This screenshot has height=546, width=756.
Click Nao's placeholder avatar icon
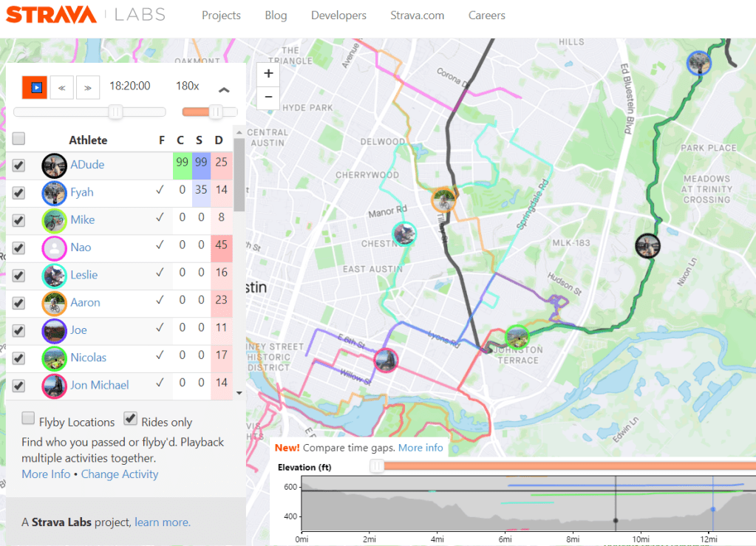click(54, 248)
